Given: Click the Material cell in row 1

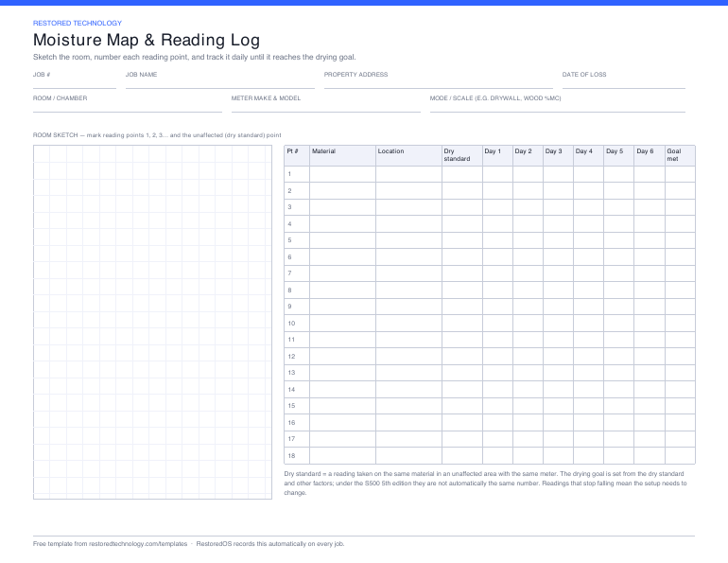Looking at the screenshot, I should 342,174.
